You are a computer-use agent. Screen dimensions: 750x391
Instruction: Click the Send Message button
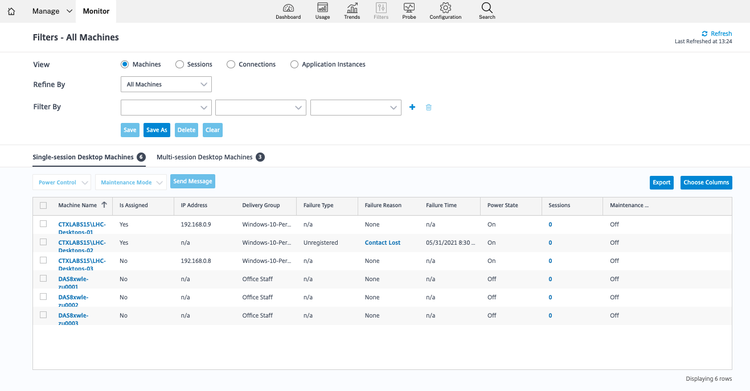192,181
